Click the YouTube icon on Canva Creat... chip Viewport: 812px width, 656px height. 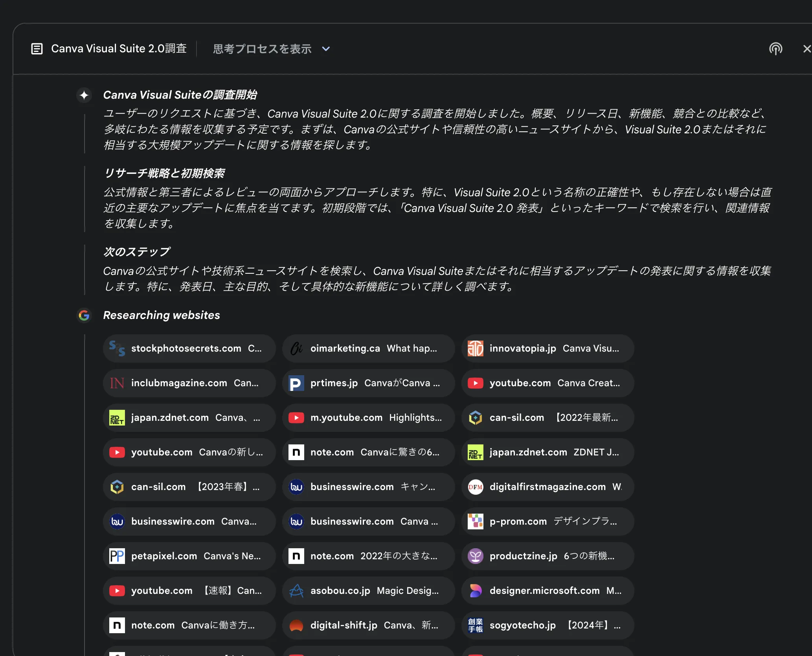(476, 383)
